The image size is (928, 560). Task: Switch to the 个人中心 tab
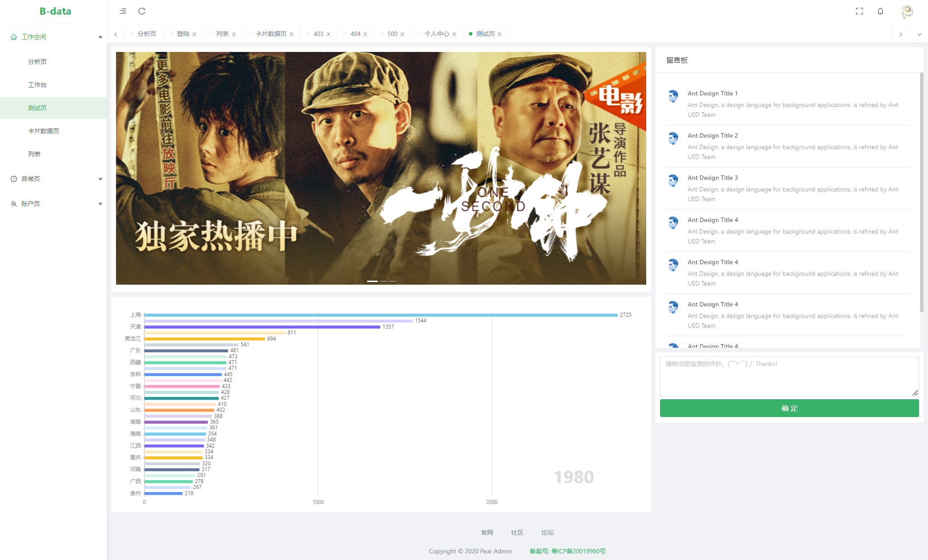point(436,34)
